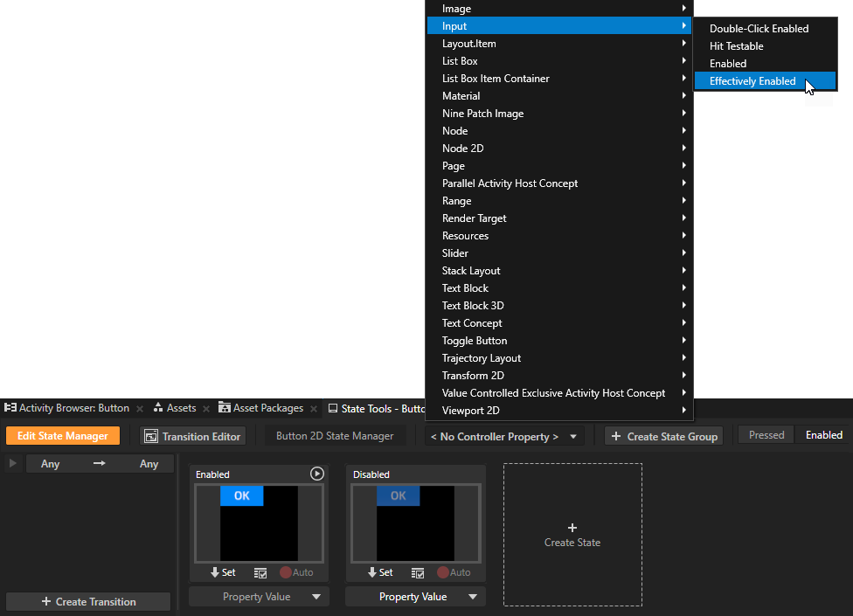Click the Edit State Manager button

[x=62, y=434]
